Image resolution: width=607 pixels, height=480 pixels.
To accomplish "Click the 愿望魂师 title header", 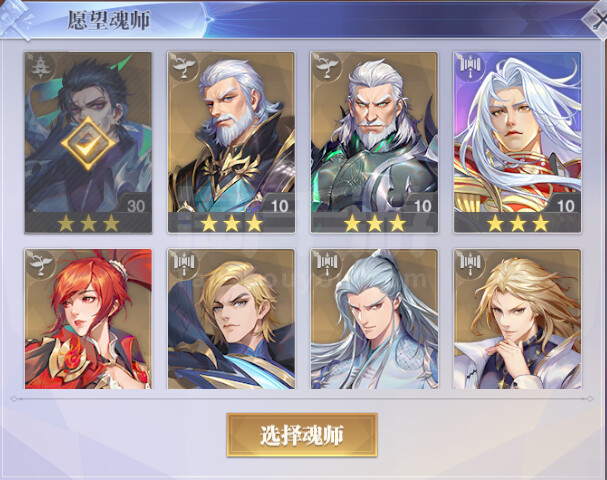I will (109, 20).
